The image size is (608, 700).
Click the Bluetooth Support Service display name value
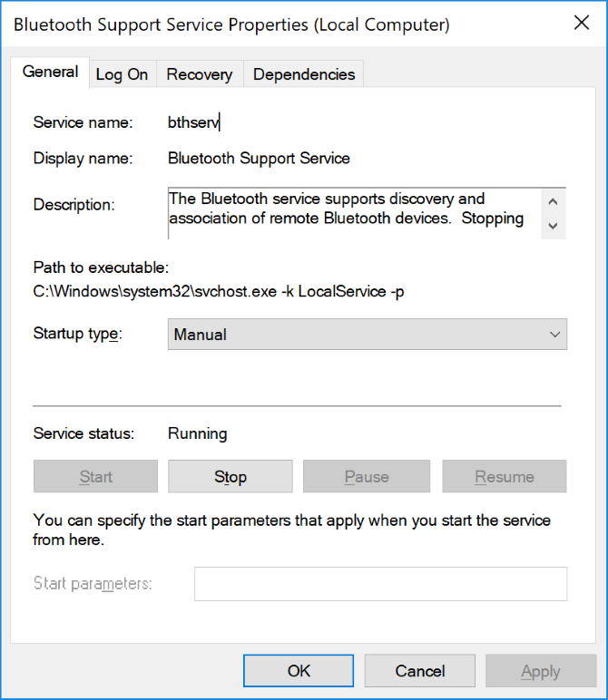tap(259, 158)
